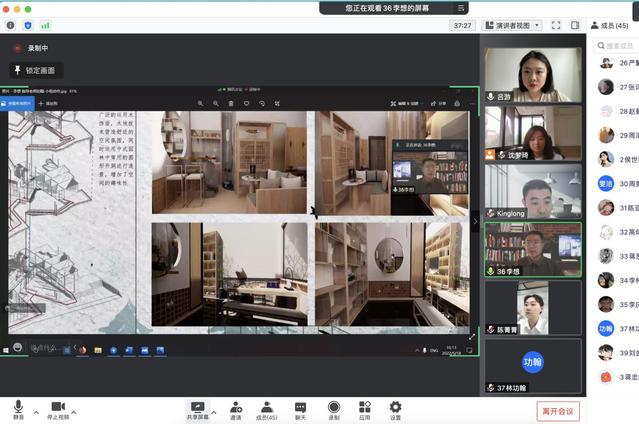Viewport: 639px width, 424px height.
Task: Click the 搜索成员 search field
Action: click(618, 45)
